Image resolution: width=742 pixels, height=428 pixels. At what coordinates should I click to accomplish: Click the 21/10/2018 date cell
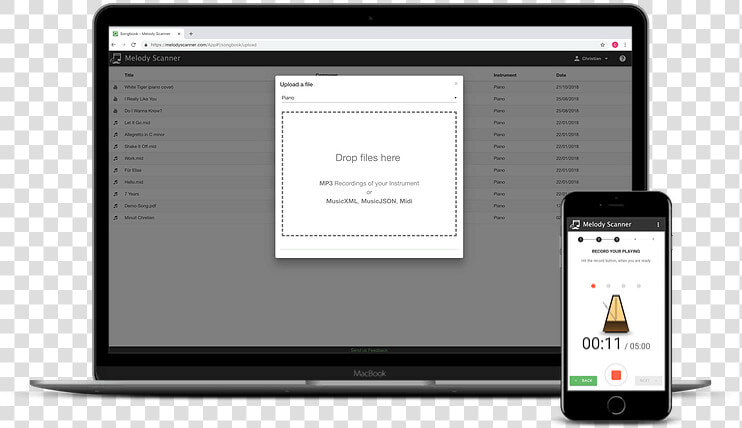pos(567,87)
